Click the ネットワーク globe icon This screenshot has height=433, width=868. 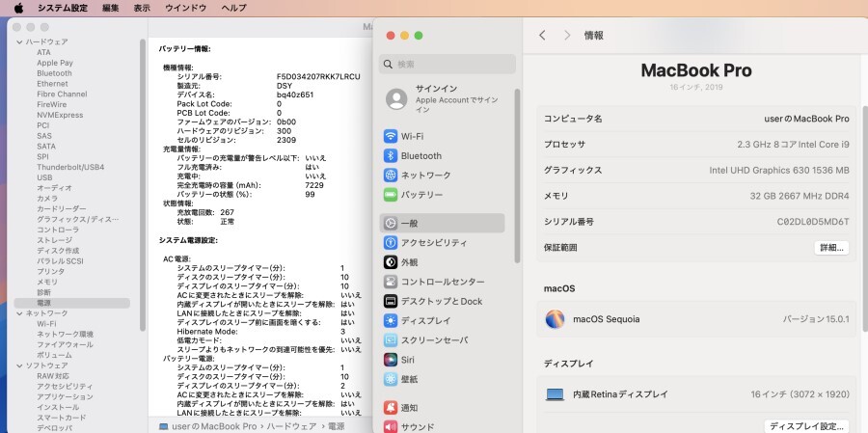(391, 175)
